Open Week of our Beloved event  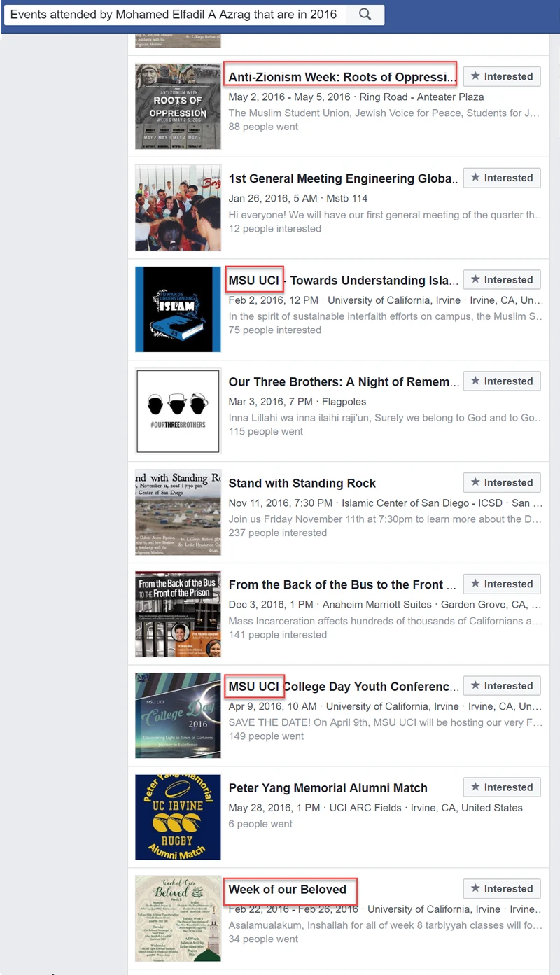(288, 890)
